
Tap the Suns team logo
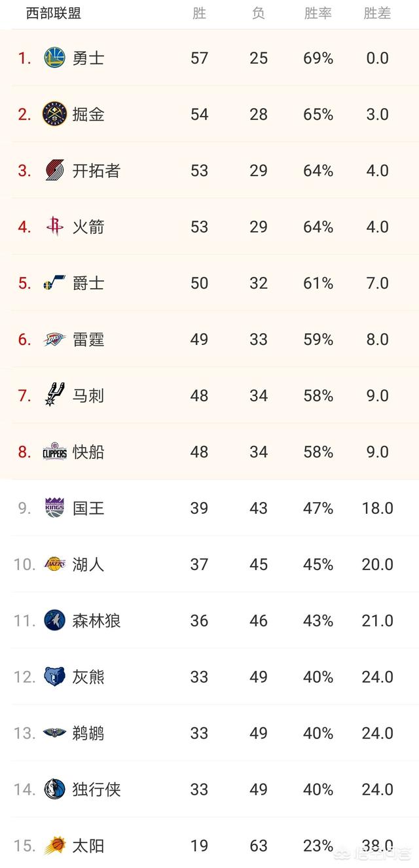tap(54, 845)
